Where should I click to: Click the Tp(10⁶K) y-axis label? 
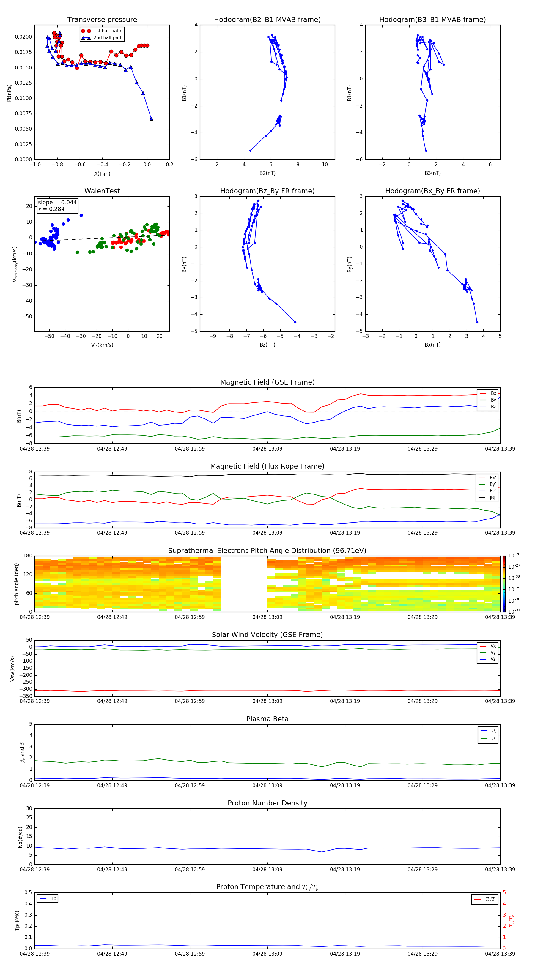point(17,921)
